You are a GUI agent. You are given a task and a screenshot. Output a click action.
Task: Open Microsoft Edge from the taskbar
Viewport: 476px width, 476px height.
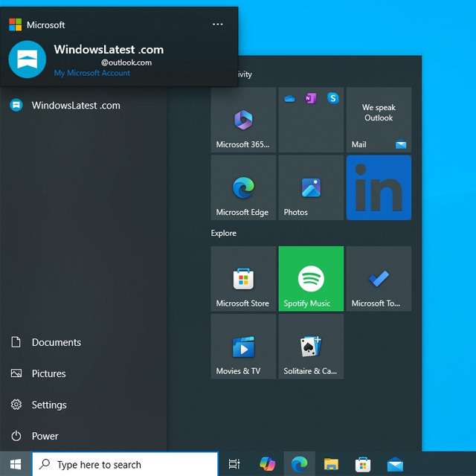click(299, 464)
